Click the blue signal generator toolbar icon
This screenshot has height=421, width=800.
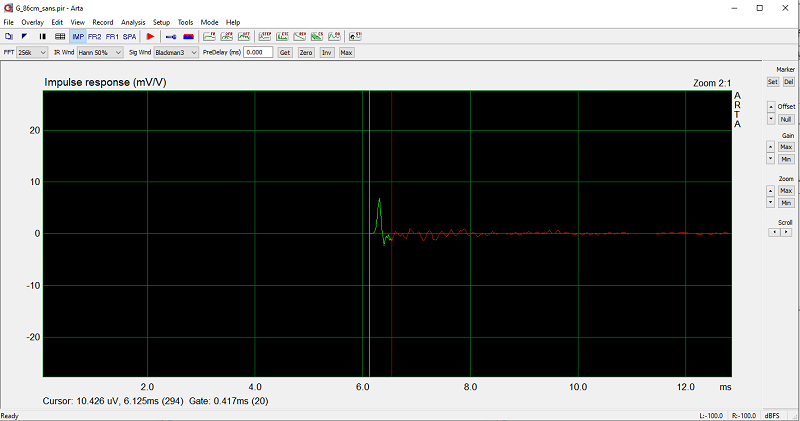(171, 36)
